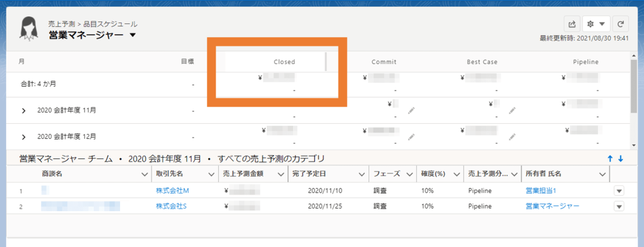This screenshot has width=644, height=247.
Task: Open the 売上予測分類 column menu
Action: tap(514, 174)
